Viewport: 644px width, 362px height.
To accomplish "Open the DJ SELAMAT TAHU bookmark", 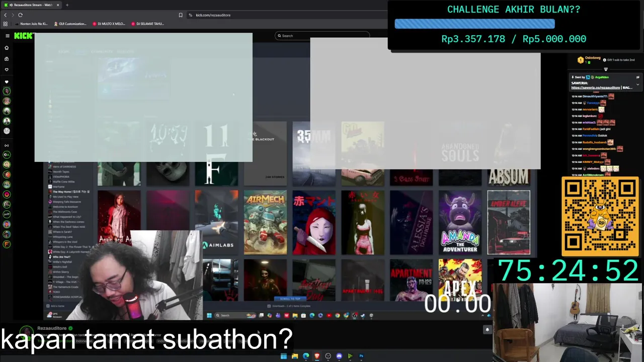I will [147, 24].
